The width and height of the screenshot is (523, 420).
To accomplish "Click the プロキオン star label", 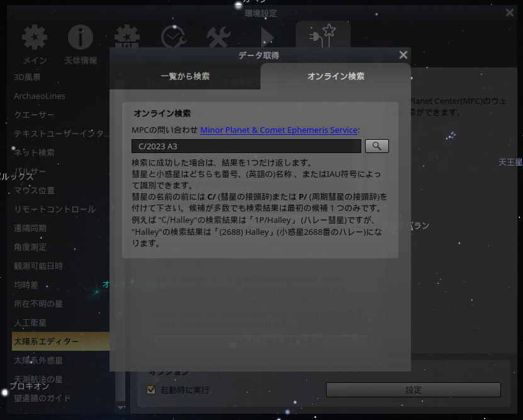I will coord(30,386).
